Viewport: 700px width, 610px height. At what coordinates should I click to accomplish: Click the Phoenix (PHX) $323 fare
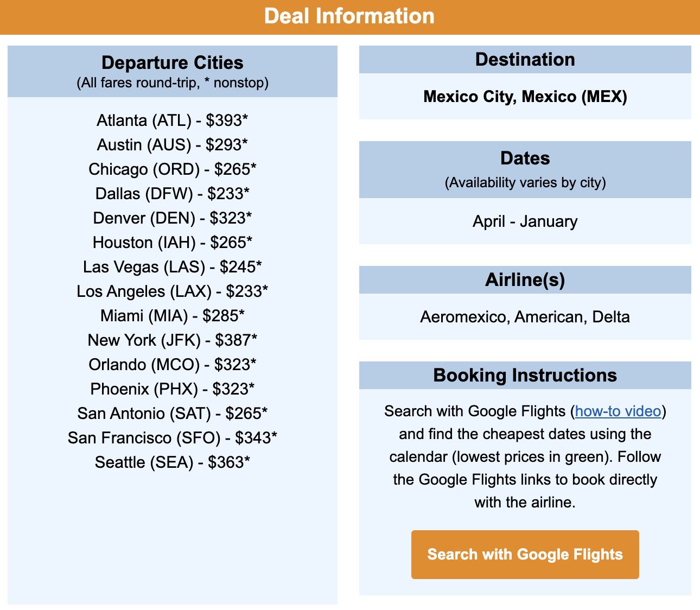[x=173, y=389]
